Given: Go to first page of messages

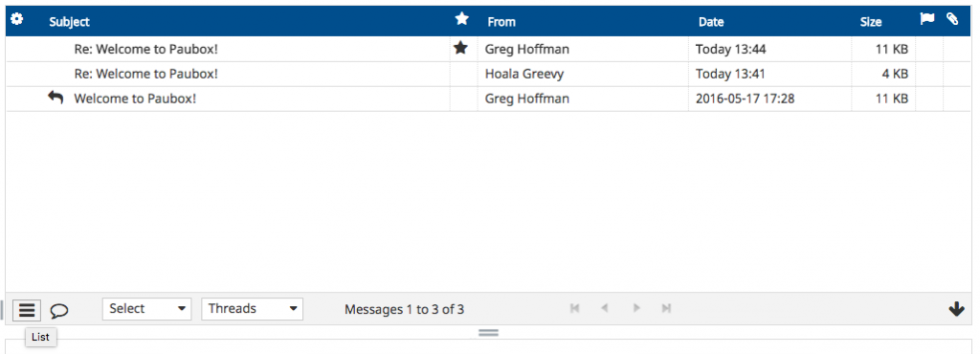Looking at the screenshot, I should [575, 308].
